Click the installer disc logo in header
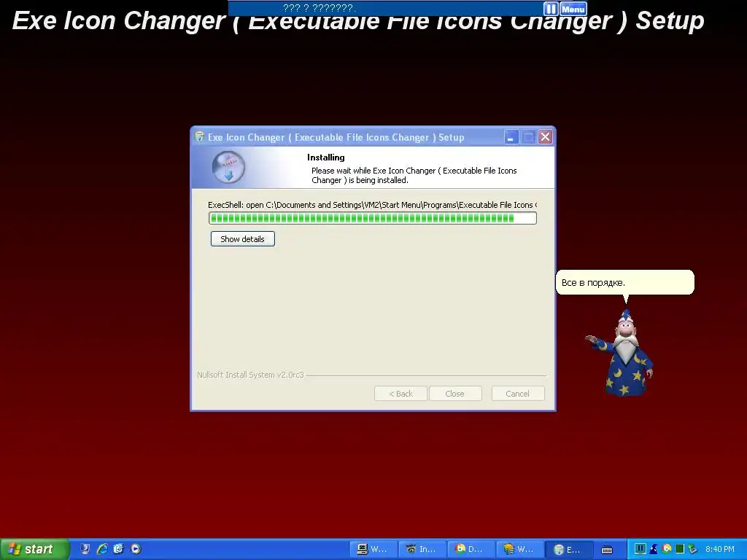The image size is (747, 560). point(228,168)
